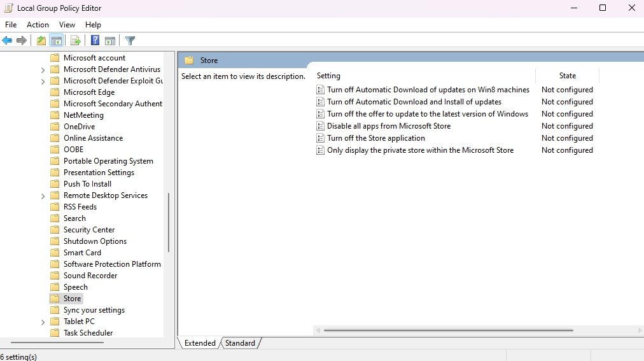Click the Filter funnel toolbar icon
This screenshot has height=361, width=644.
[x=130, y=41]
